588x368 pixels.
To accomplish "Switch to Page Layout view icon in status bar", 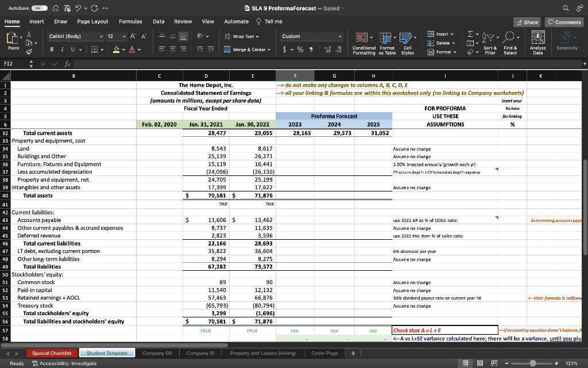I will (480, 363).
